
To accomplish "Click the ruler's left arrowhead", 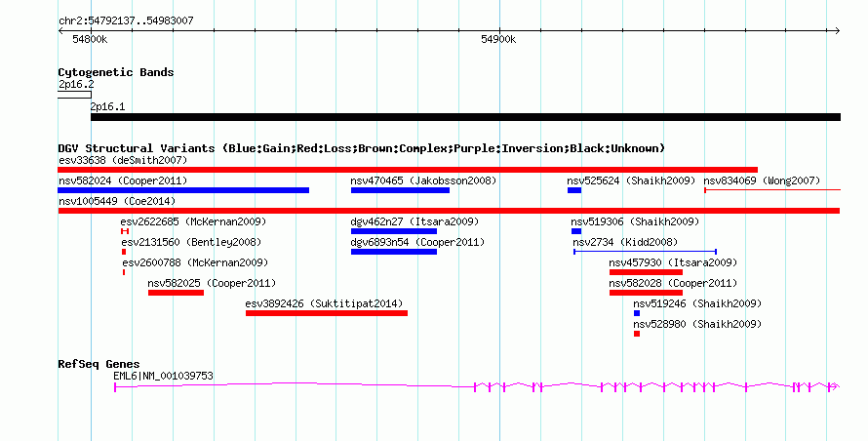I will tap(61, 30).
